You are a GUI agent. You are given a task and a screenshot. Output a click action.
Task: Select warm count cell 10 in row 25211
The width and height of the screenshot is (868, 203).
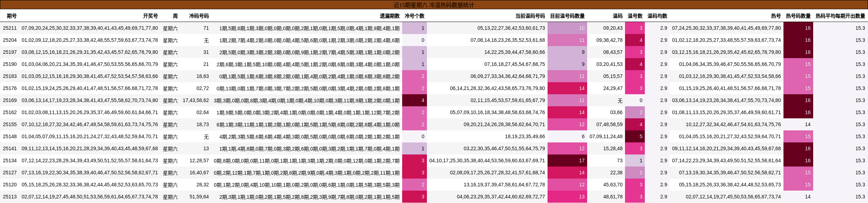[x=567, y=28]
